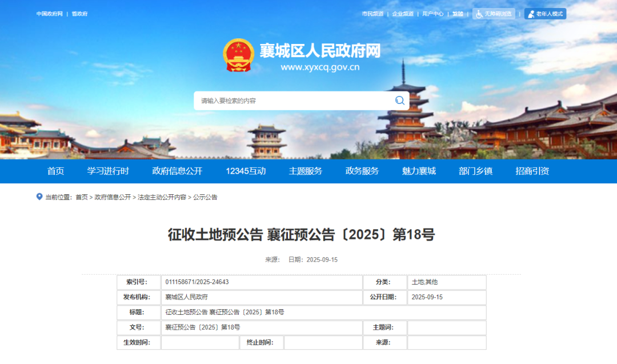Open the 部门乡镇 navigation item
This screenshot has width=617, height=364.
(x=475, y=171)
